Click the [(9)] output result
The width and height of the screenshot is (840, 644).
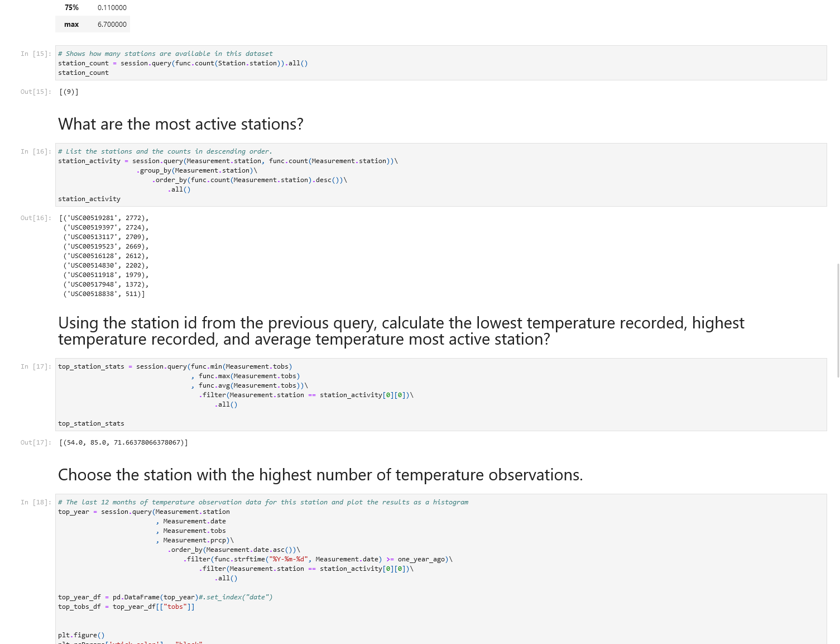[x=69, y=92]
